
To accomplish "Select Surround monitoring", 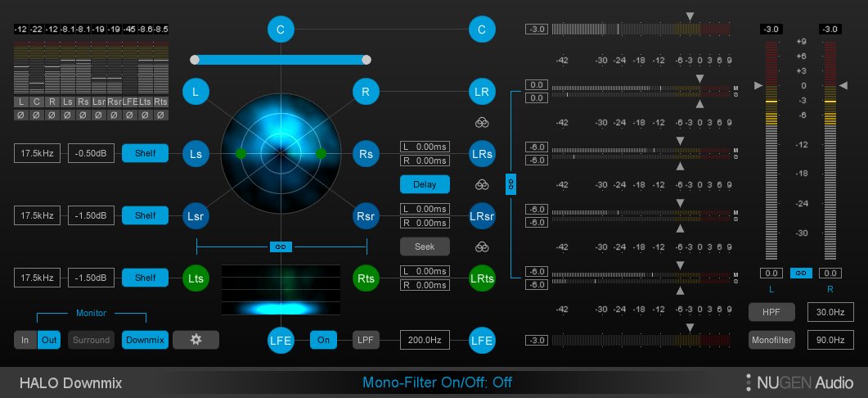I will point(92,340).
